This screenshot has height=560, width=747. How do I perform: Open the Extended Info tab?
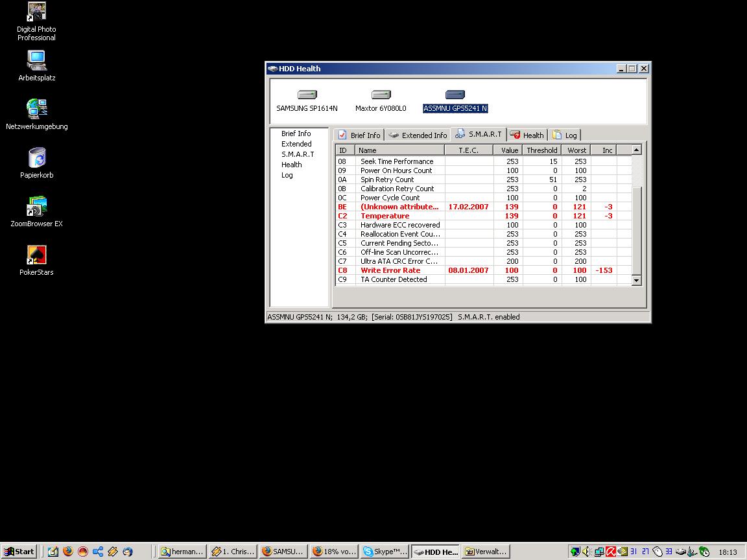[x=418, y=135]
